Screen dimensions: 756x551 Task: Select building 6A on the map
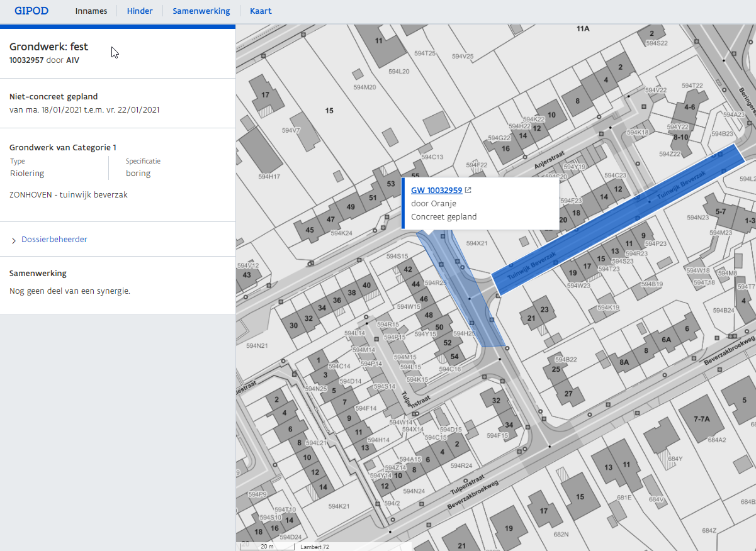click(666, 340)
